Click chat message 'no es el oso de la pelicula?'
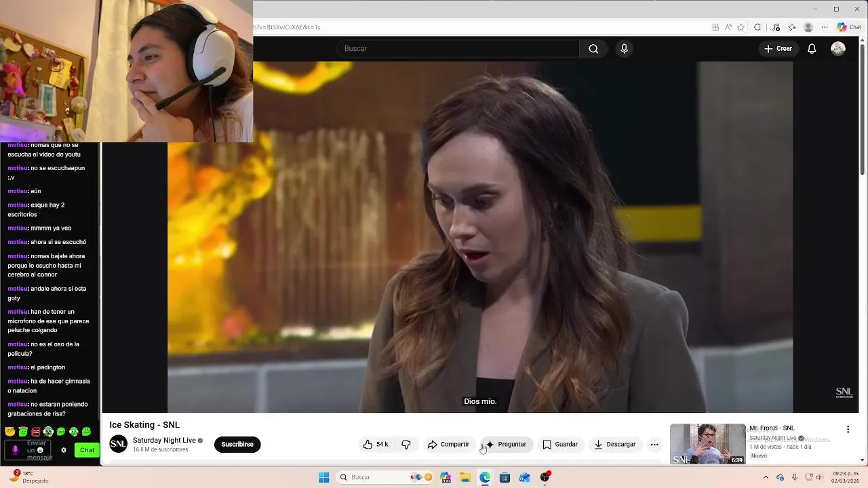 tap(43, 348)
